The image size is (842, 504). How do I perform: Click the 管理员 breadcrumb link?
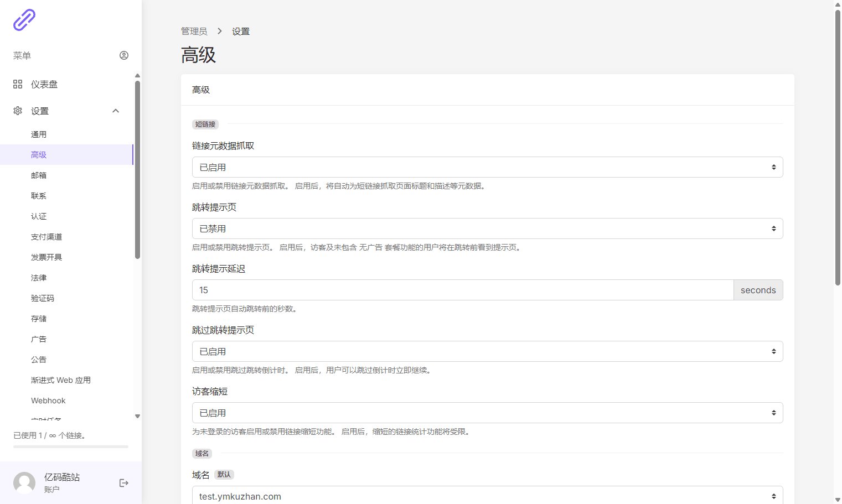194,32
